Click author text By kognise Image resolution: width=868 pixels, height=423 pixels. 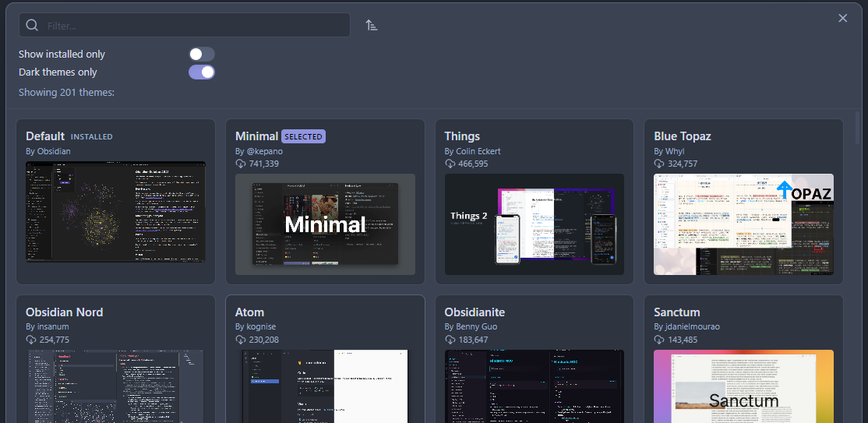[x=256, y=326]
